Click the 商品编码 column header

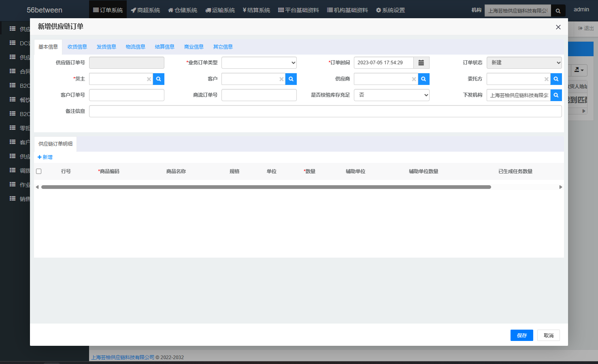click(109, 171)
